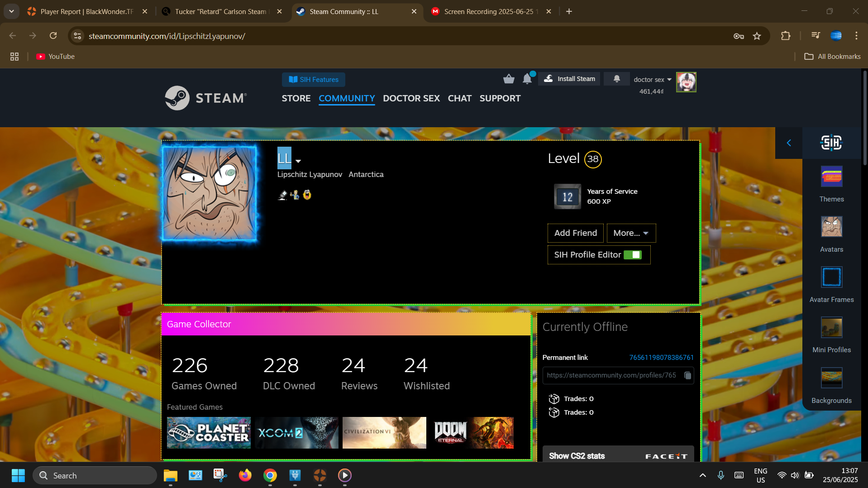868x488 pixels.
Task: Click the second profile badge icon
Action: pyautogui.click(x=295, y=195)
